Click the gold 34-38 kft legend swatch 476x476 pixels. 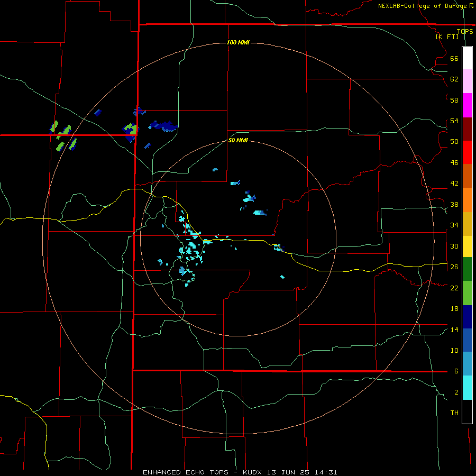467,224
